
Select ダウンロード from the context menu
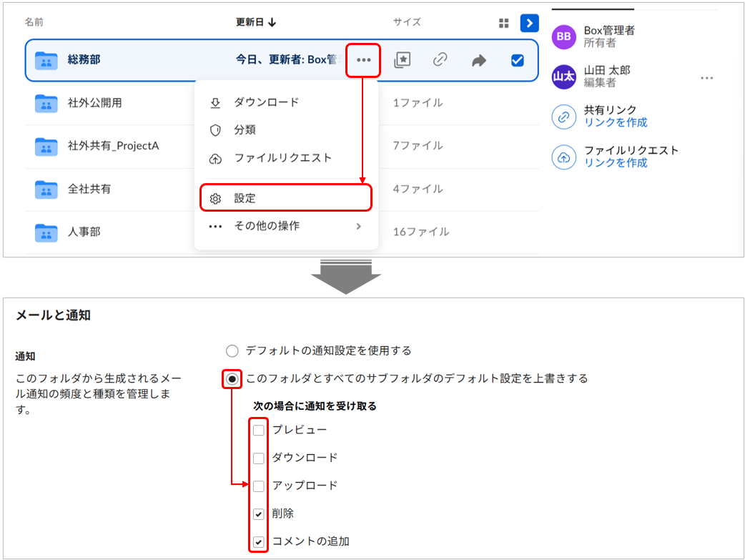click(x=266, y=102)
